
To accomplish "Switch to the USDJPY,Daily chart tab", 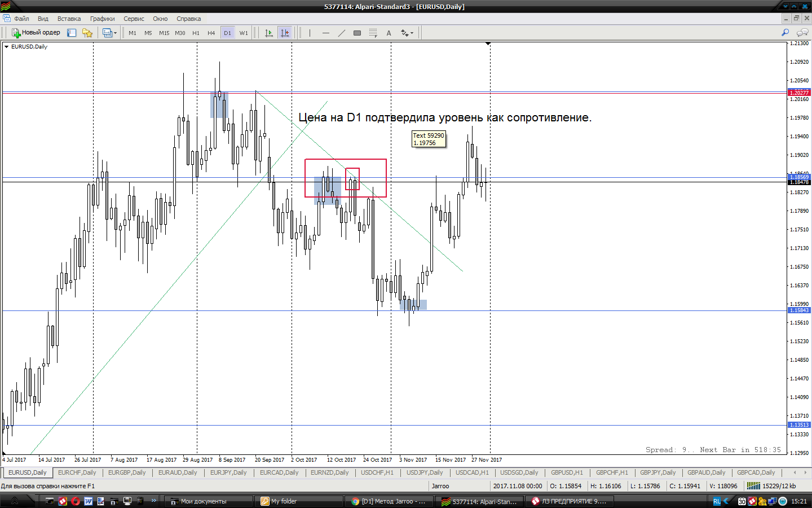I will [x=425, y=473].
